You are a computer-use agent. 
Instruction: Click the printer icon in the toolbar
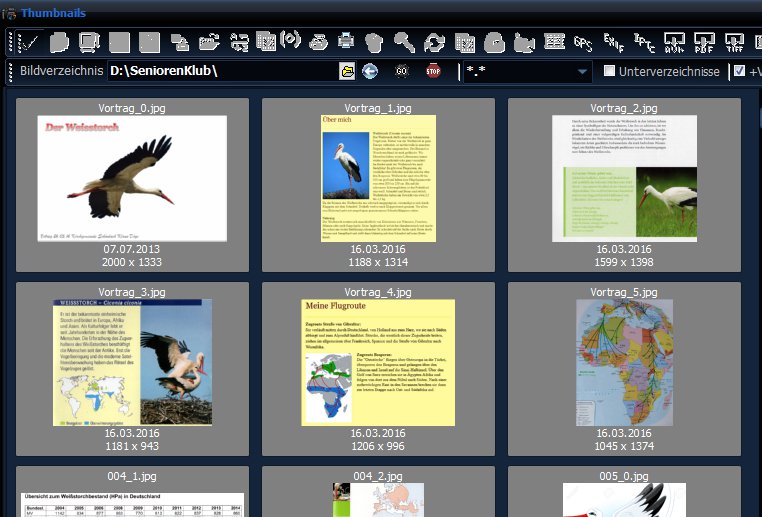coord(346,42)
